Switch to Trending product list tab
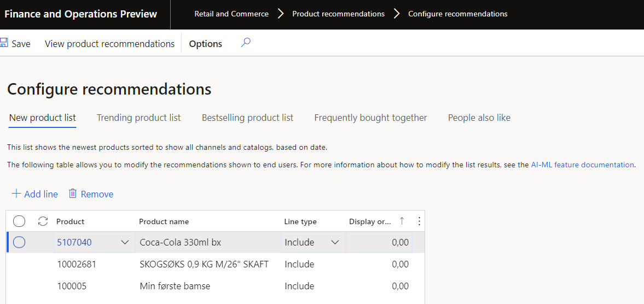Image resolution: width=644 pixels, height=304 pixels. pyautogui.click(x=138, y=118)
